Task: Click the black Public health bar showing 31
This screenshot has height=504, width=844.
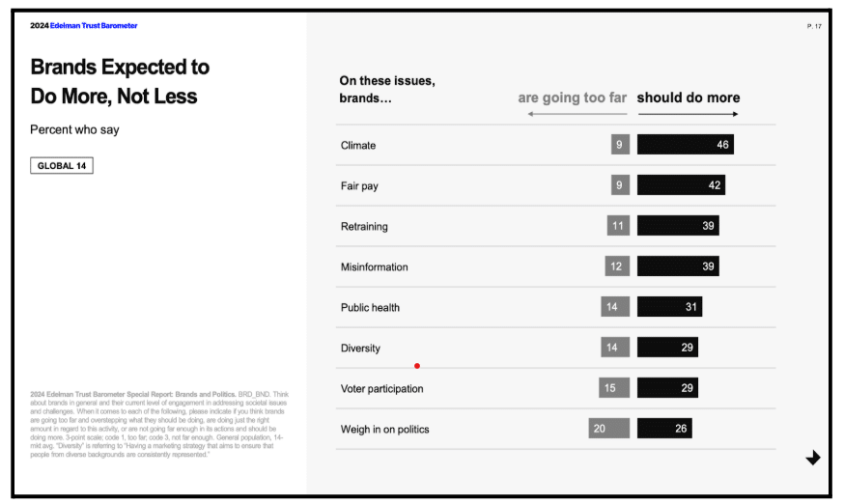Action: pos(669,307)
